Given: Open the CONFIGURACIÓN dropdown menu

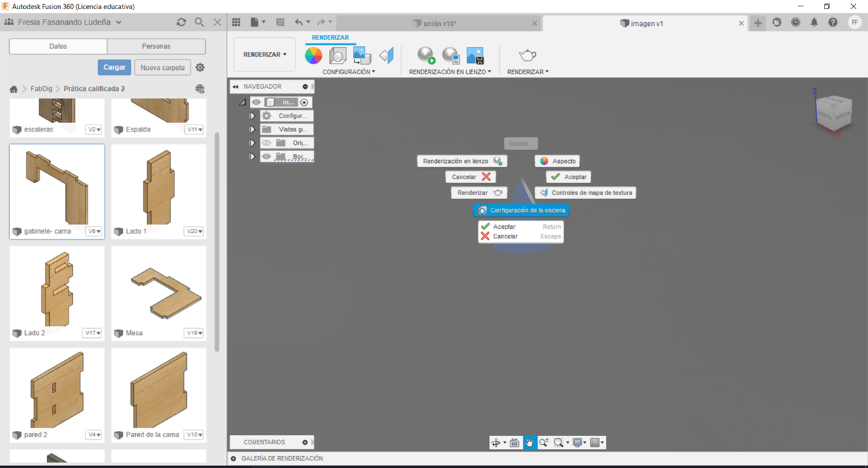Looking at the screenshot, I should click(349, 72).
